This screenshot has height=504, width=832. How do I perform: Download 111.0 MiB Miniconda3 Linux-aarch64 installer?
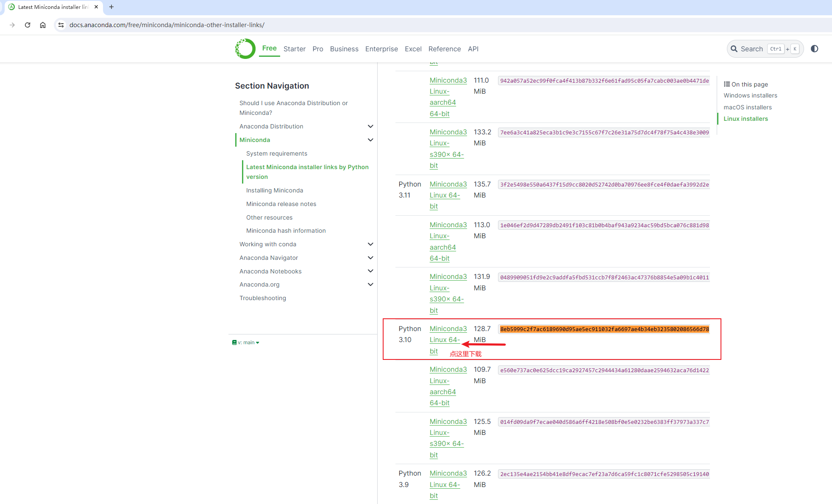[448, 97]
